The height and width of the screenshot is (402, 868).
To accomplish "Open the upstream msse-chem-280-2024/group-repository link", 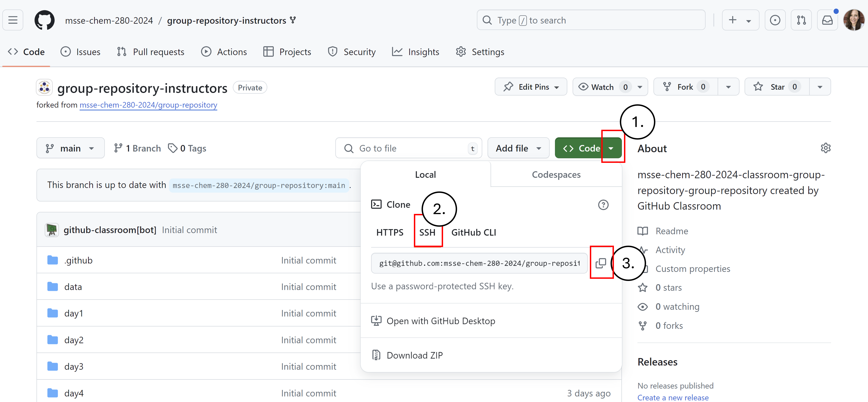I will 148,105.
